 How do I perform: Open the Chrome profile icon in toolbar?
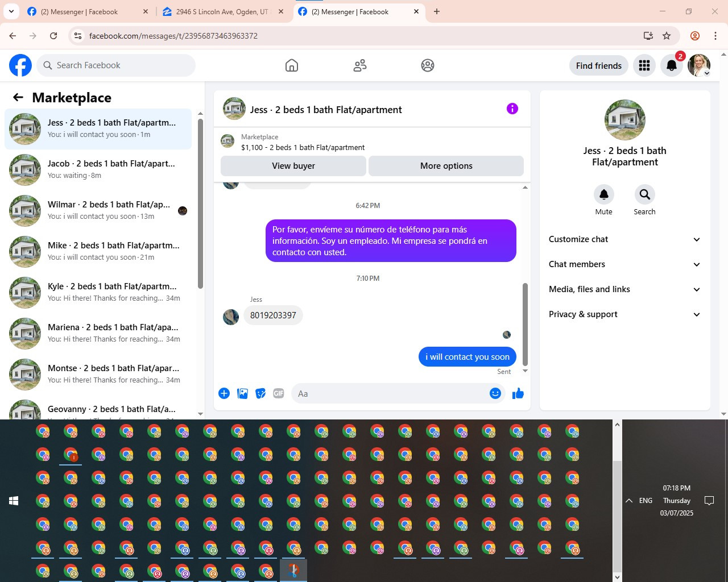pos(695,36)
